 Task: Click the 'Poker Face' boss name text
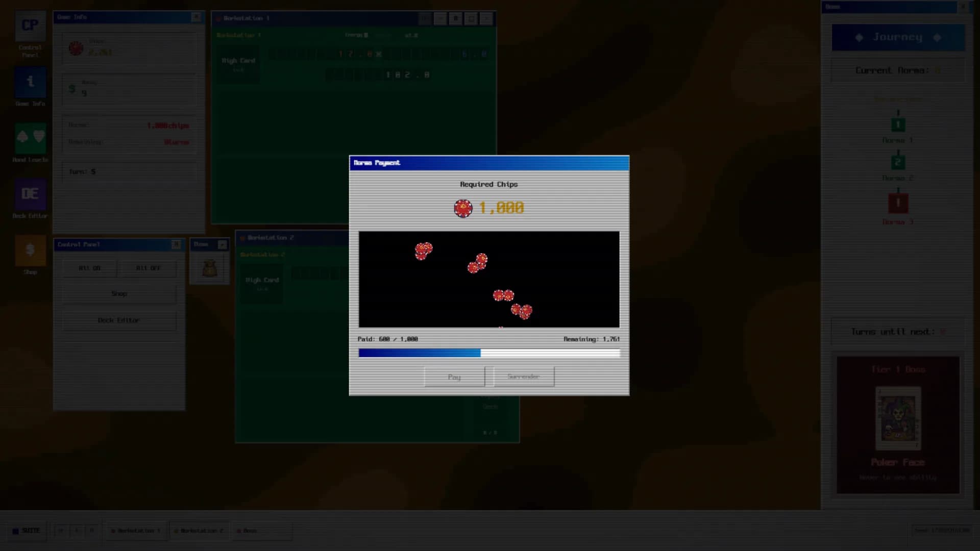(898, 462)
